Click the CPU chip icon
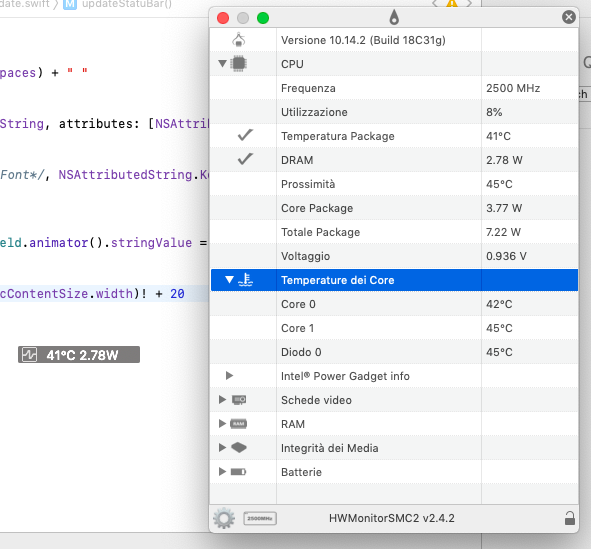 pos(239,63)
